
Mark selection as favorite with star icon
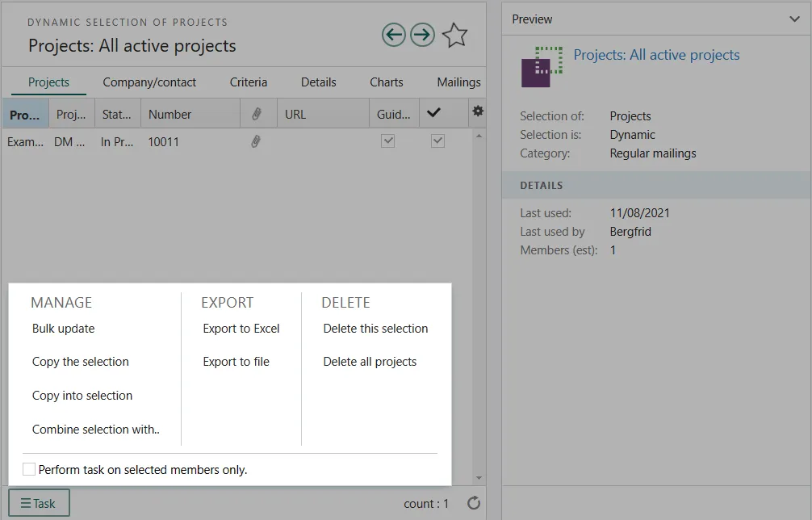point(455,35)
